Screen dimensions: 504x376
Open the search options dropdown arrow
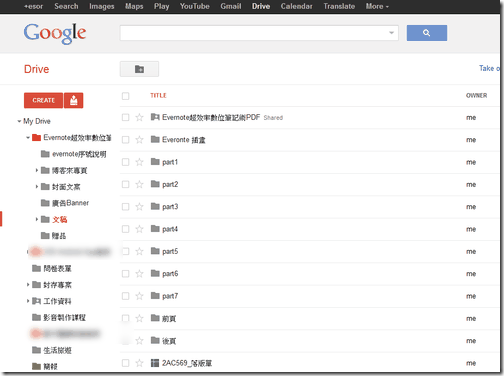(391, 33)
